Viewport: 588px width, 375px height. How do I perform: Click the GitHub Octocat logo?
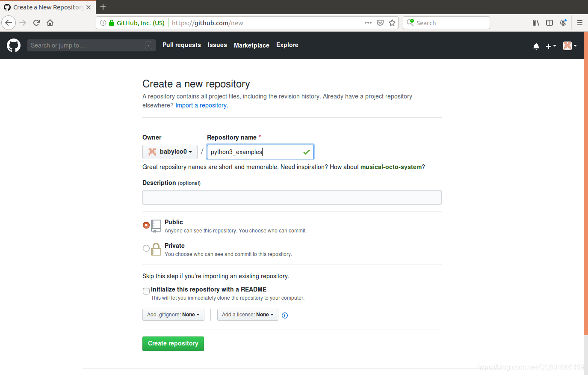click(14, 45)
